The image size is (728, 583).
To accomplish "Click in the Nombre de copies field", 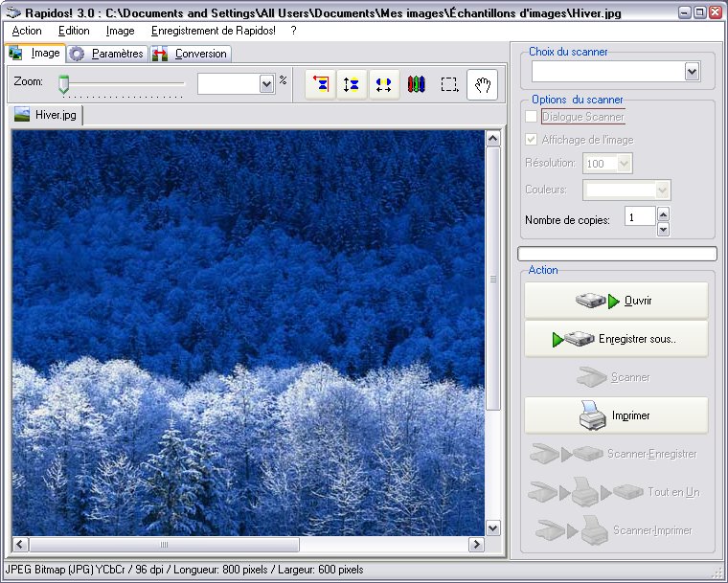I will pyautogui.click(x=639, y=218).
